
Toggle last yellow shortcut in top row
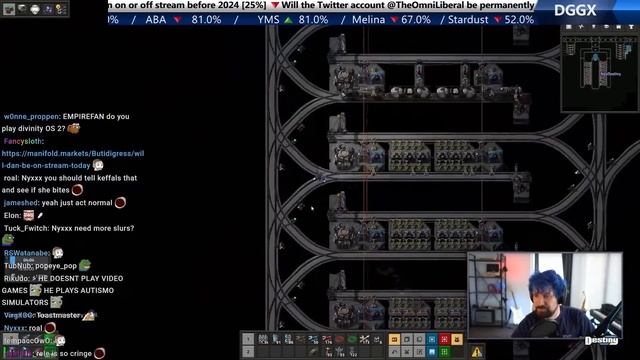(x=457, y=339)
